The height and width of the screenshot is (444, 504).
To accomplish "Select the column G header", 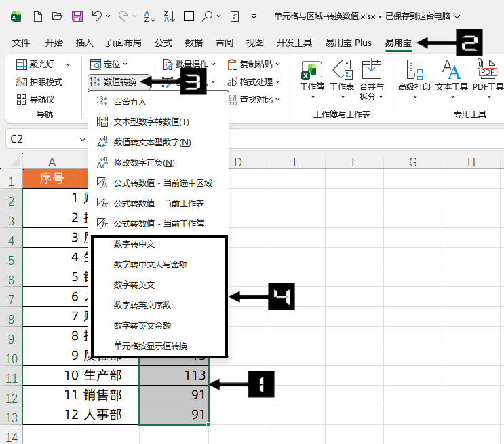I will coord(412,162).
